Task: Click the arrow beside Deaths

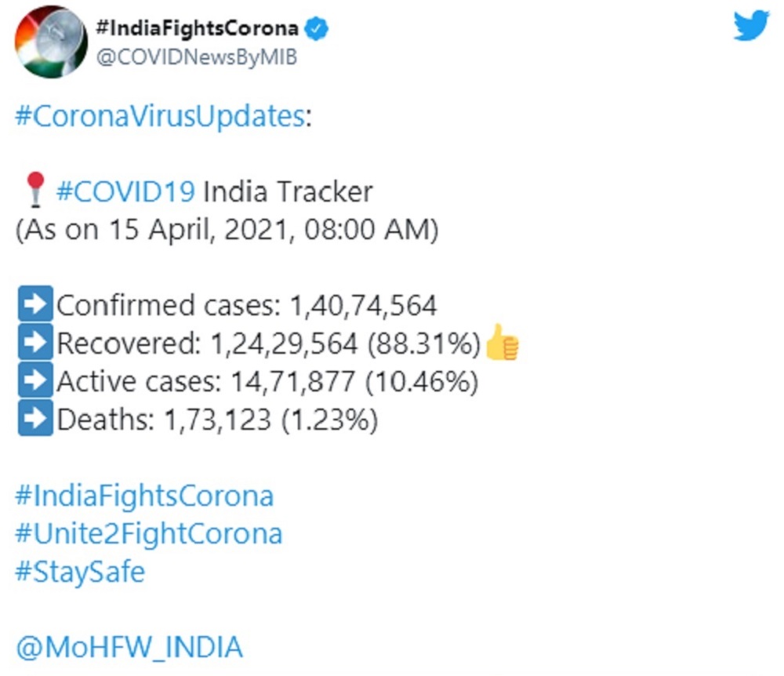Action: 34,421
